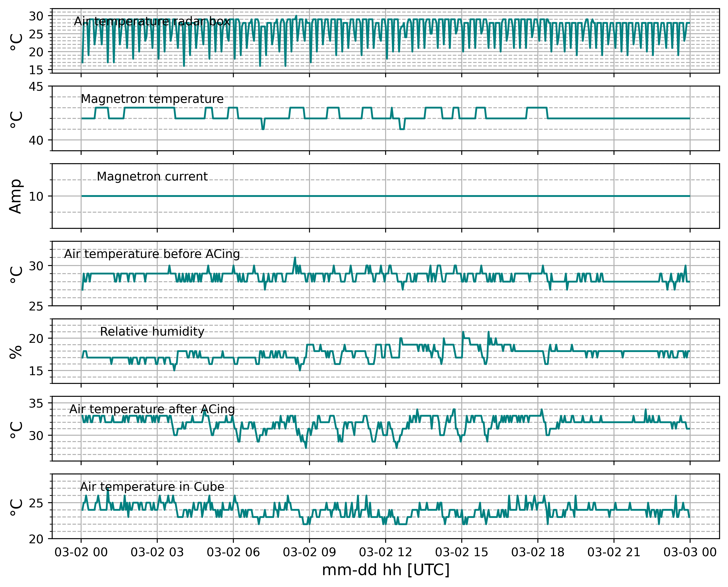Click the "03-02 09" time tick label
Image resolution: width=728 pixels, height=587 pixels.
[309, 552]
